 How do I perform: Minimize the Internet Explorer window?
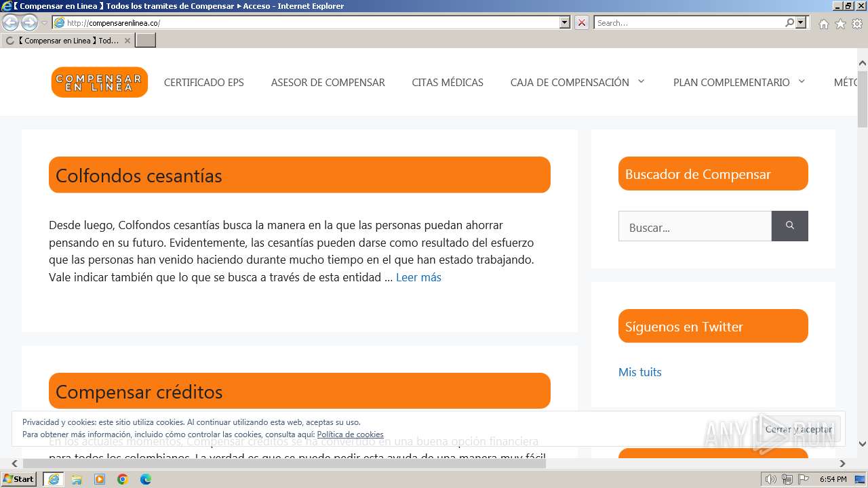pos(837,6)
